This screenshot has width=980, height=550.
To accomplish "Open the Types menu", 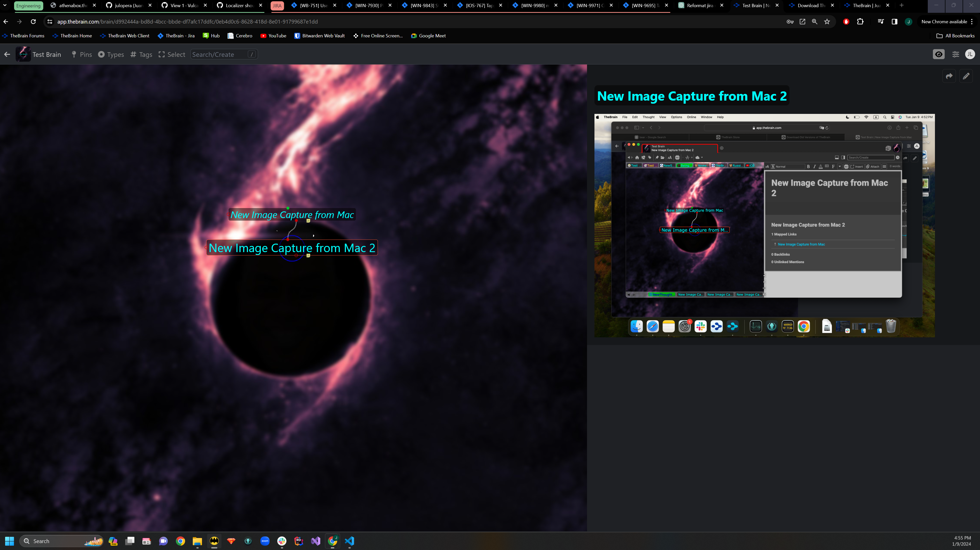I will [111, 55].
